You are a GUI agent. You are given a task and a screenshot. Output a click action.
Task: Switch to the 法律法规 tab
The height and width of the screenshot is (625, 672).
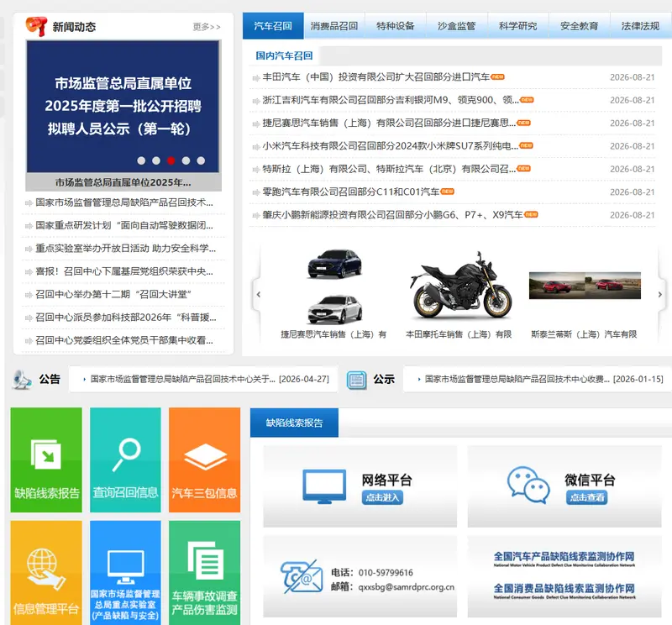641,26
